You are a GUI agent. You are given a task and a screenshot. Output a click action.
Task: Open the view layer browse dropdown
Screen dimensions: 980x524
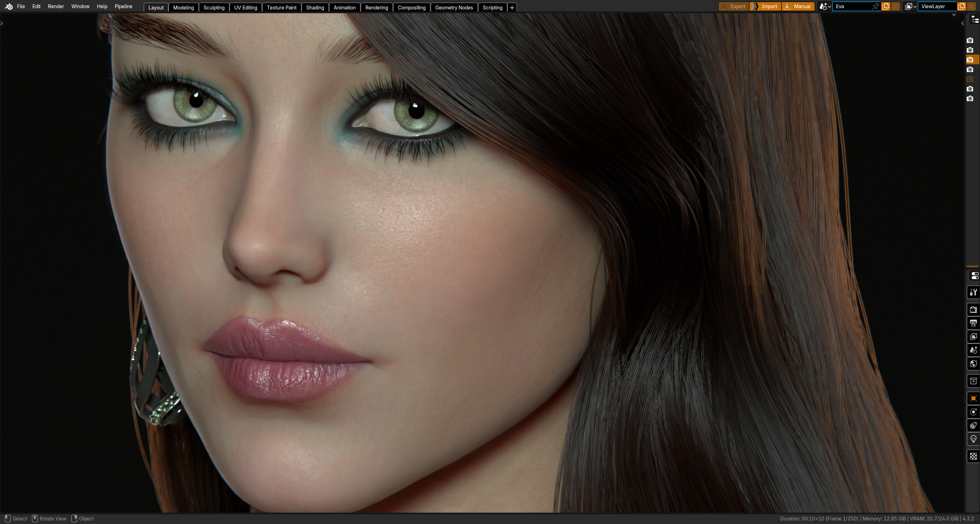[x=910, y=6]
